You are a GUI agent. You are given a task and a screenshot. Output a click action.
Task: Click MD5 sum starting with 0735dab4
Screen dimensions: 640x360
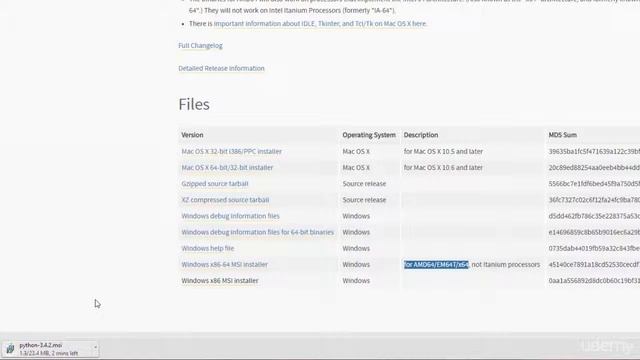coord(594,248)
